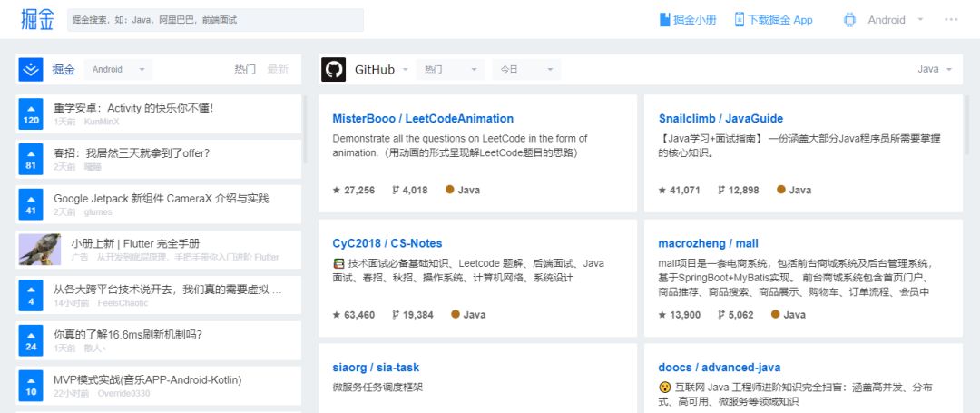Click fork count 4,018 on LeetCodeAnimation
The image size is (980, 413).
click(x=409, y=190)
